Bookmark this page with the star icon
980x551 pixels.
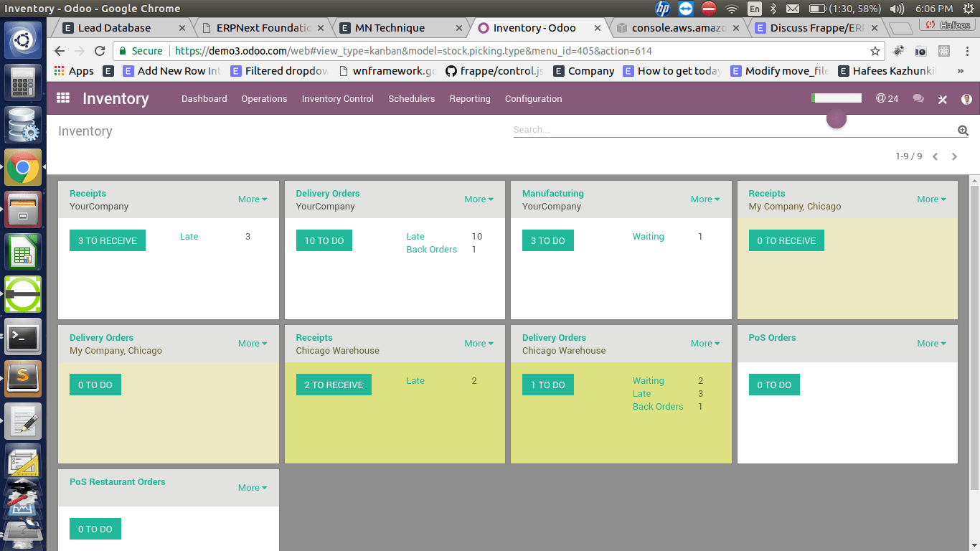875,51
